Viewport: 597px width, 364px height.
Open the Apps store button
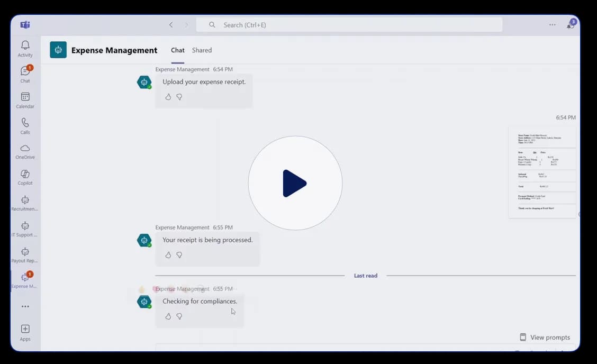coord(25,332)
